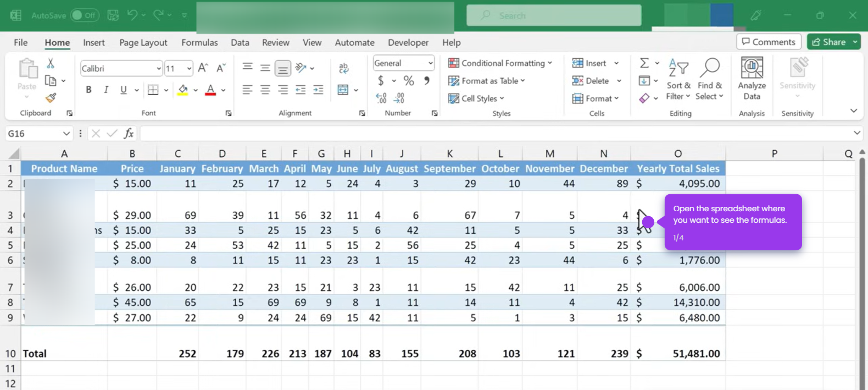The image size is (868, 390).
Task: Click the Comments button
Action: point(769,42)
